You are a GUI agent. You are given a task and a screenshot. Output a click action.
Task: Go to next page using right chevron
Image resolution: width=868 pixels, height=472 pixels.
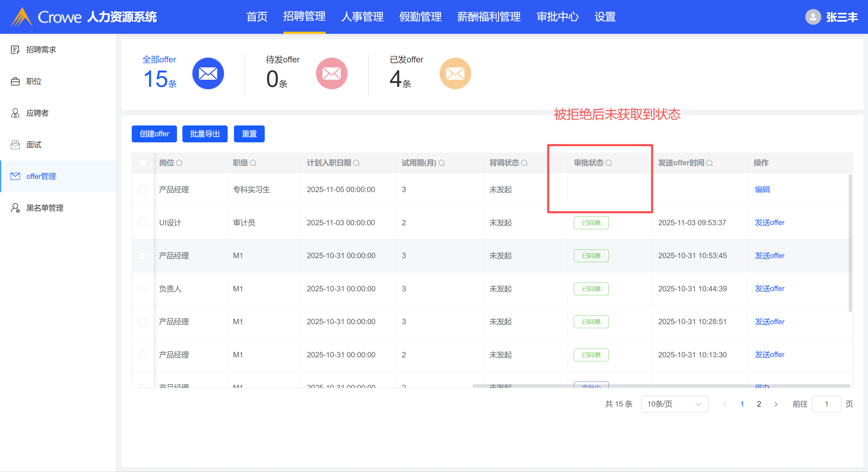coord(776,404)
